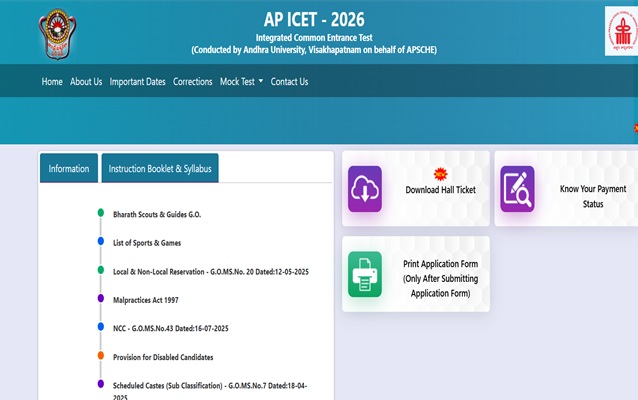Image resolution: width=638 pixels, height=400 pixels.
Task: Click the bullet beside List of Sports & Games
Action: (101, 241)
